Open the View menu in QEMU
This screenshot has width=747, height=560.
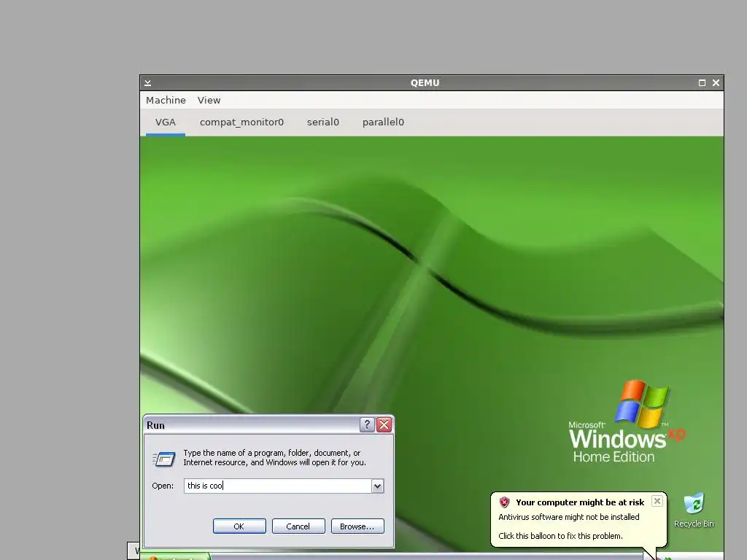pyautogui.click(x=209, y=100)
